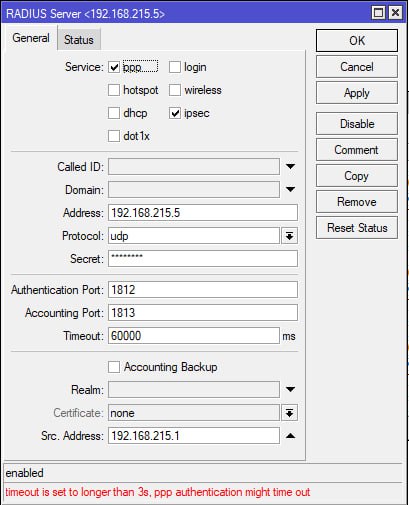Click the Protocol udp value box
The height and width of the screenshot is (505, 409).
[194, 236]
